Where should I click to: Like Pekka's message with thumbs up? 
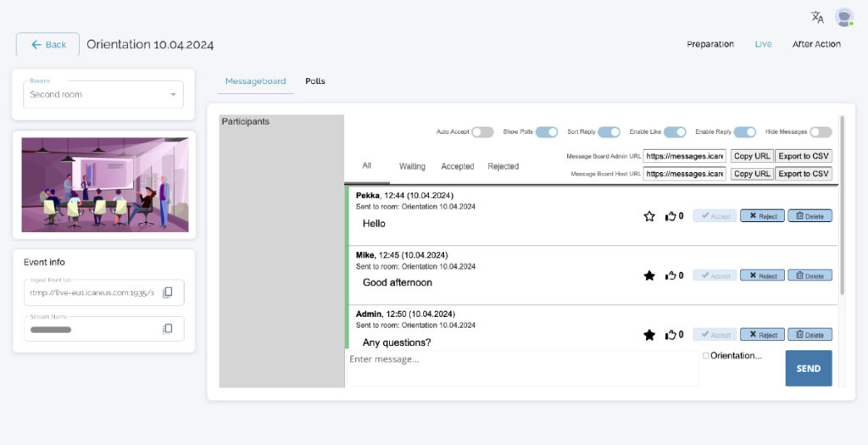pos(671,216)
